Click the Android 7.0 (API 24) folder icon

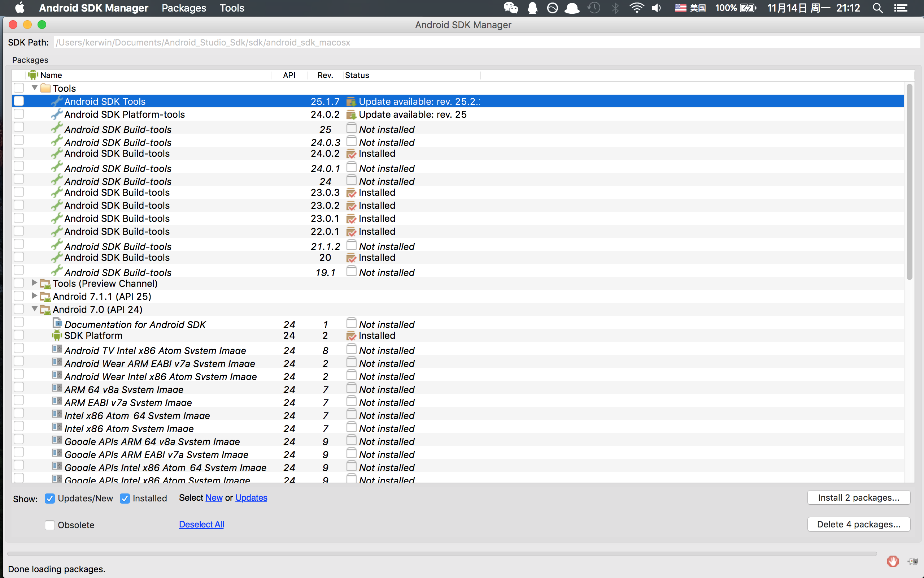pyautogui.click(x=45, y=310)
